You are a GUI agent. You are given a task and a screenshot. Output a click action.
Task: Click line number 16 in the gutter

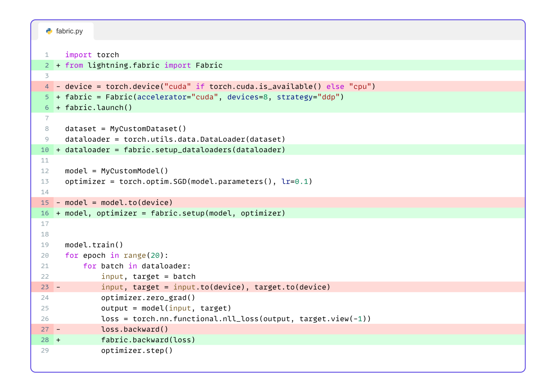coord(45,213)
